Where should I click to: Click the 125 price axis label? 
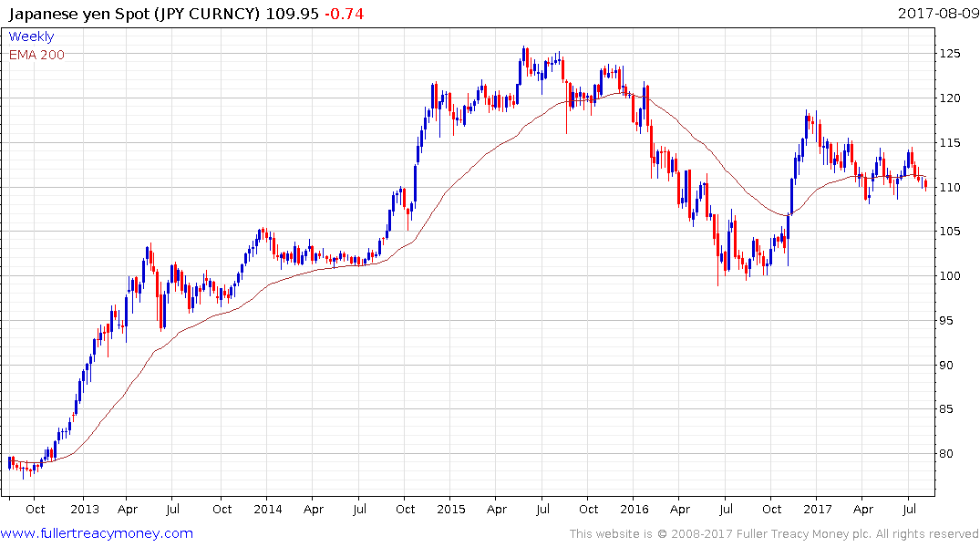[x=949, y=53]
